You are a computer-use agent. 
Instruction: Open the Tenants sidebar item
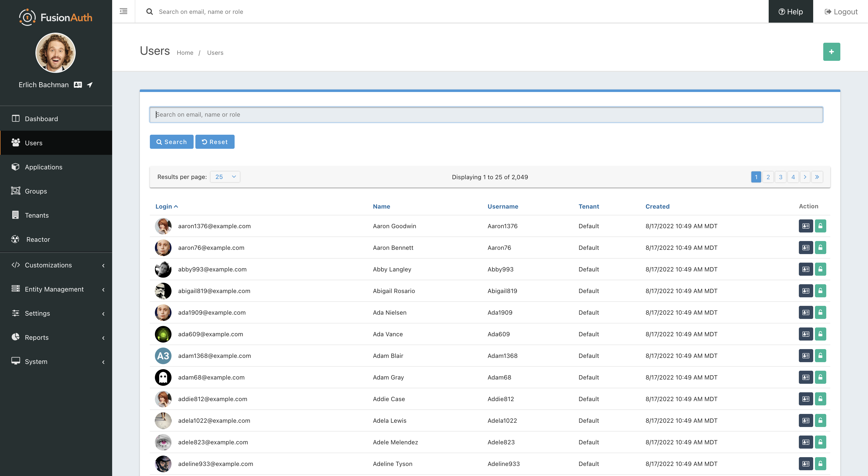(x=37, y=215)
